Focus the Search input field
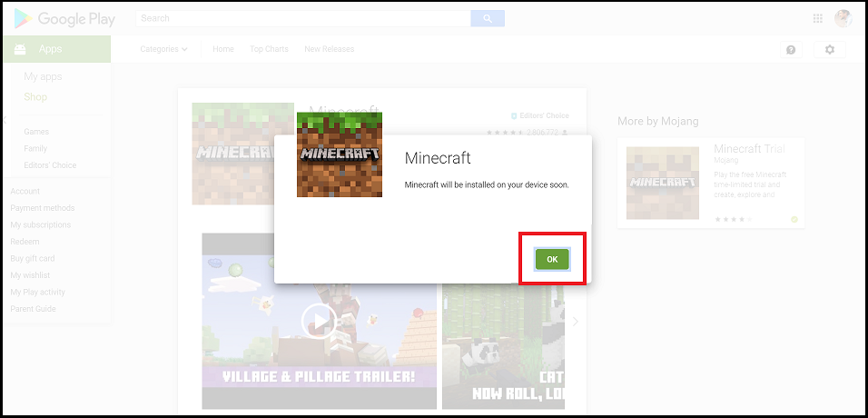868x418 pixels. pos(303,18)
